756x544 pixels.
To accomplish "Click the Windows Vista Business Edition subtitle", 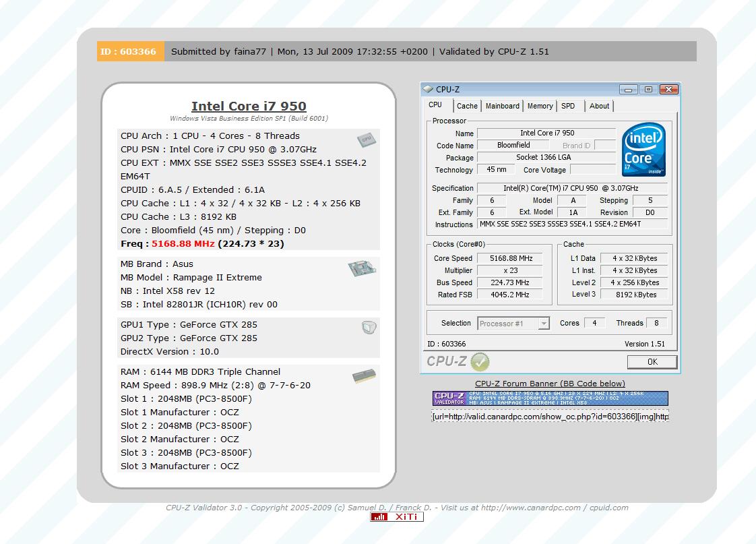I will 249,118.
